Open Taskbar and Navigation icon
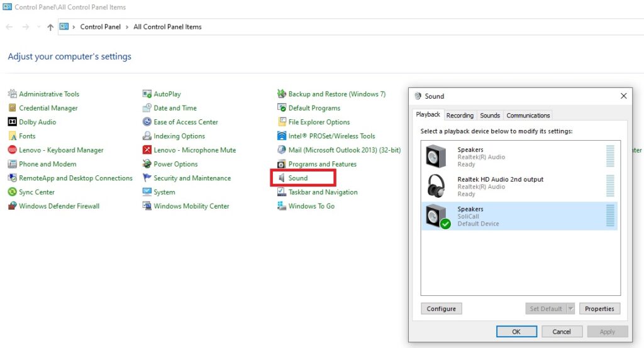This screenshot has height=348, width=644. click(x=282, y=192)
